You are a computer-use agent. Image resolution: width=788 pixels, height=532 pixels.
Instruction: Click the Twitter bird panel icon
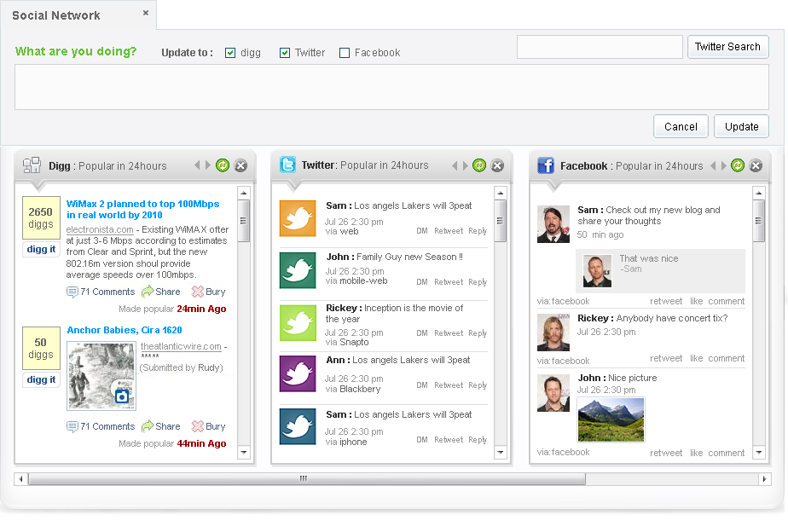click(288, 165)
